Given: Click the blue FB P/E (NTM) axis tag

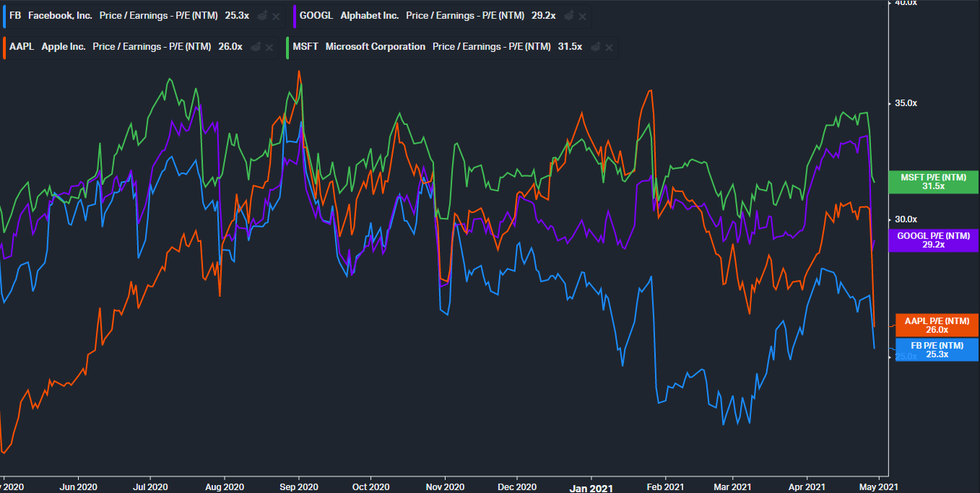Looking at the screenshot, I should click(x=937, y=350).
